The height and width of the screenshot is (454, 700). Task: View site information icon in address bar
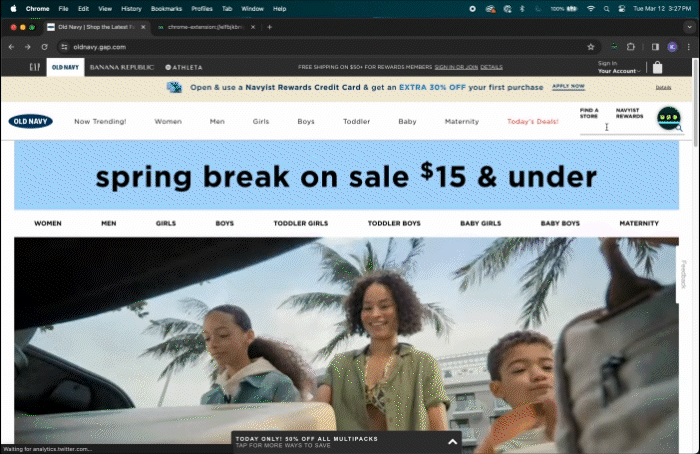64,47
